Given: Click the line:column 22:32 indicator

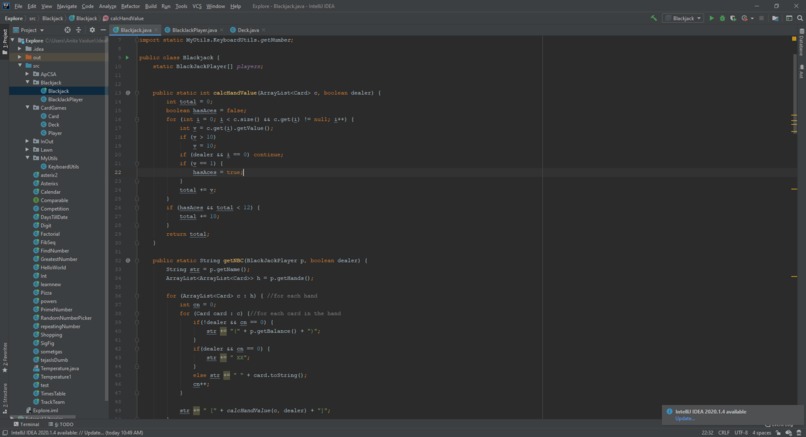Looking at the screenshot, I should coord(707,433).
